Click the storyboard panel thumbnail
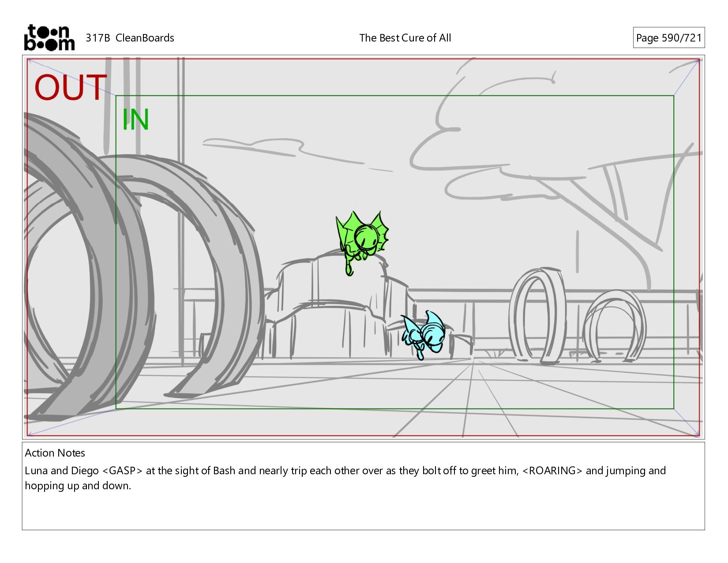The height and width of the screenshot is (563, 728). [x=363, y=247]
